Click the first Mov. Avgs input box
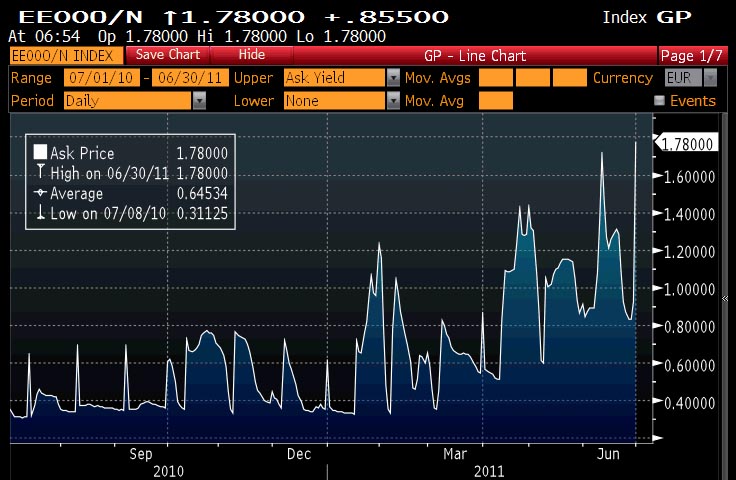Image resolution: width=736 pixels, height=480 pixels. (495, 78)
